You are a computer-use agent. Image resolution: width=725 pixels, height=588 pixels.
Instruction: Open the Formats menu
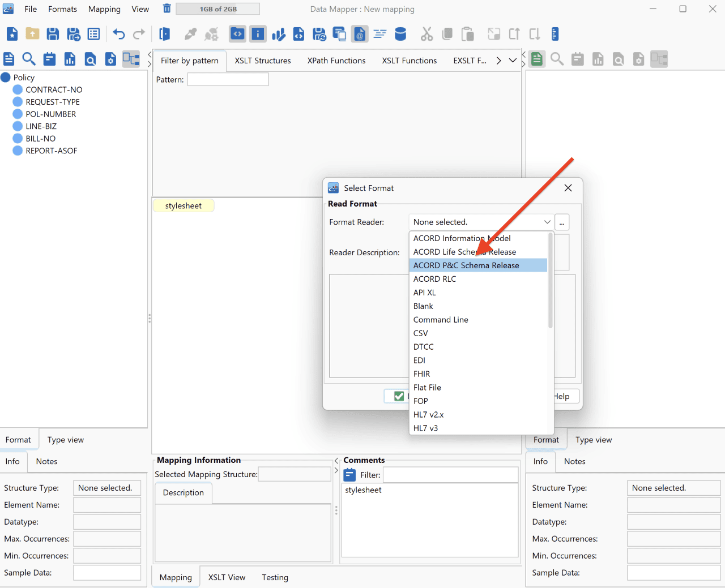(x=62, y=9)
